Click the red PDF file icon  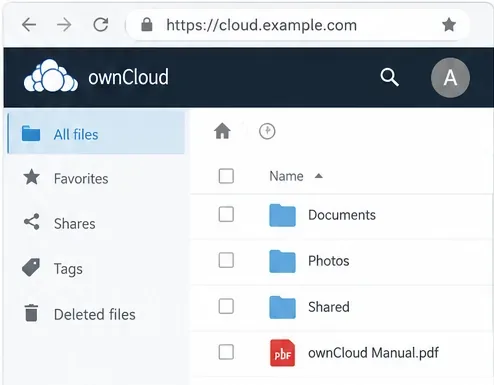[282, 353]
